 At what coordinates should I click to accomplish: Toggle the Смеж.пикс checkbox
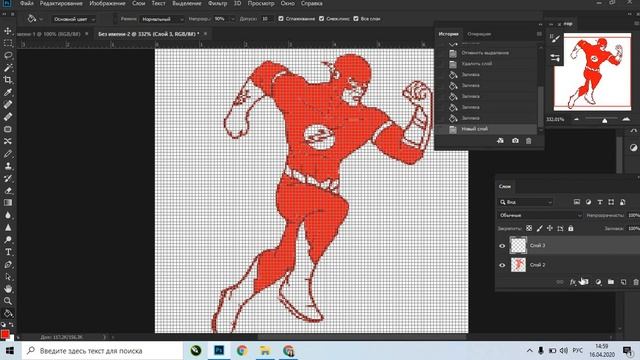322,19
